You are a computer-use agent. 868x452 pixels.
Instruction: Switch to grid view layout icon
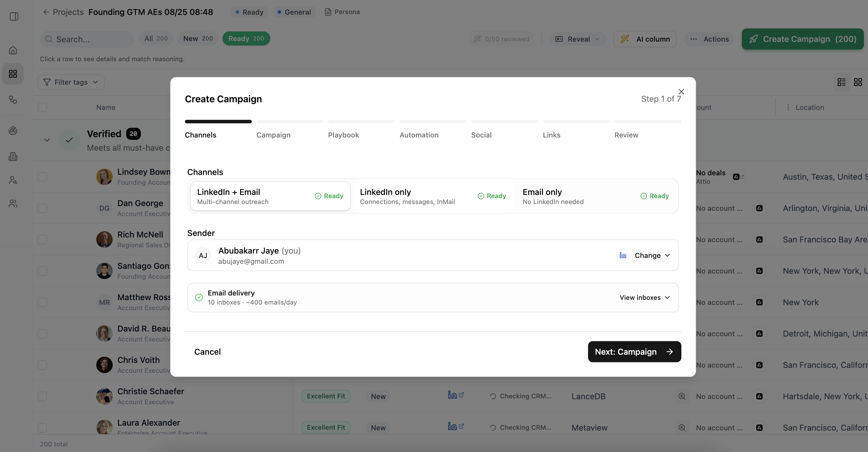pos(857,82)
